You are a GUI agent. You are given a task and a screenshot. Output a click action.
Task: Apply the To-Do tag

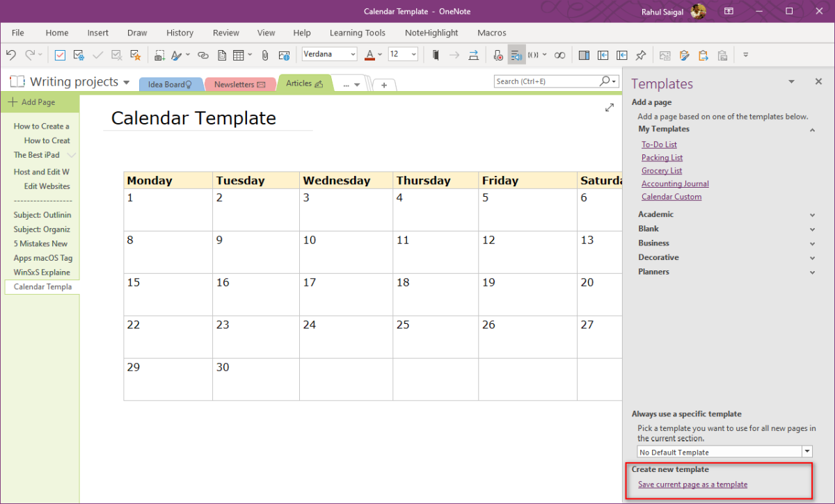coord(60,54)
